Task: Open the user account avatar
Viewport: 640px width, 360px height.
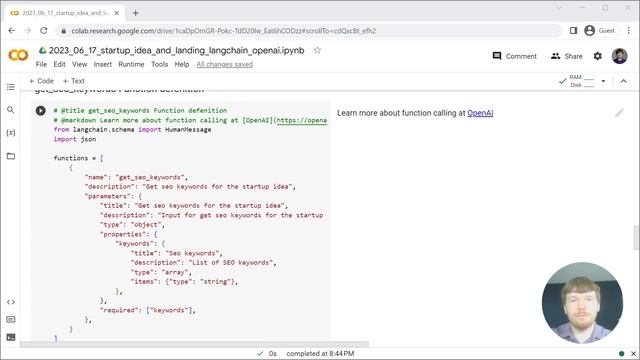Action: click(x=619, y=56)
